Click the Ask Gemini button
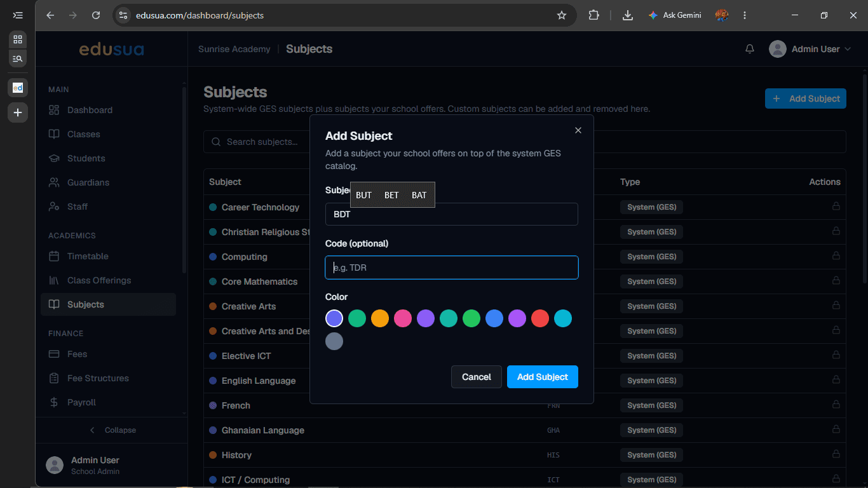Image resolution: width=868 pixels, height=488 pixels. pyautogui.click(x=675, y=15)
